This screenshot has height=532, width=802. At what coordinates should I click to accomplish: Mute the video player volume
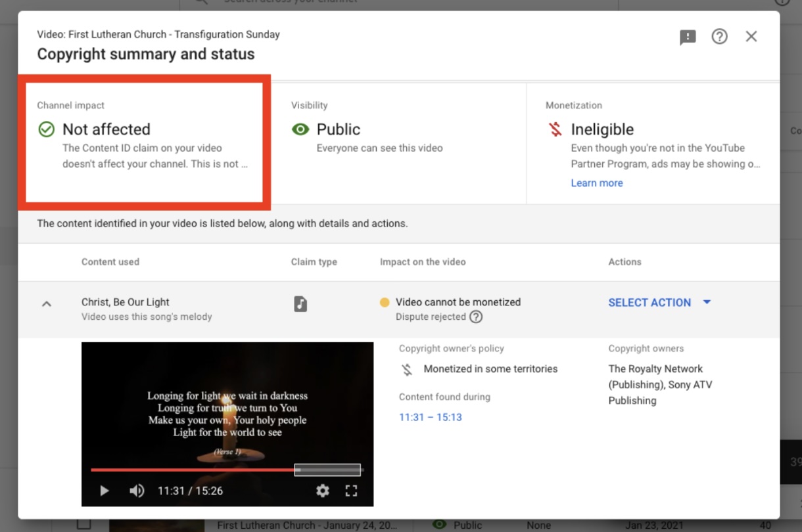click(x=136, y=490)
